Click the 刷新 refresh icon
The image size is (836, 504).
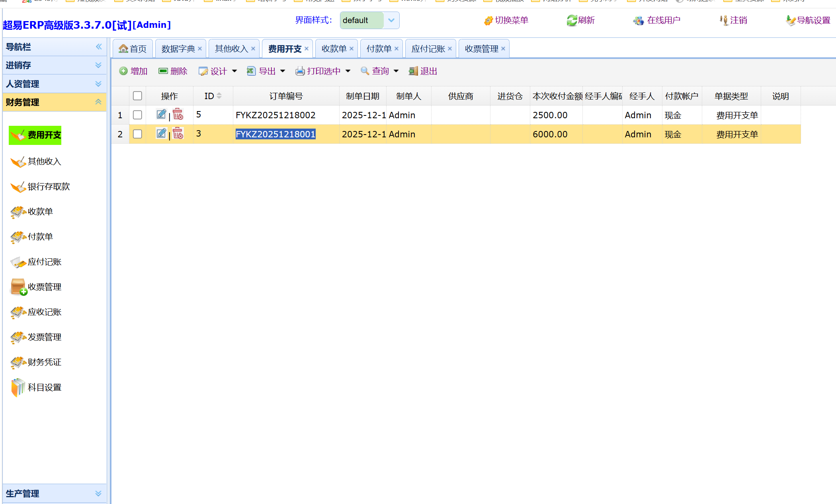[x=572, y=20]
